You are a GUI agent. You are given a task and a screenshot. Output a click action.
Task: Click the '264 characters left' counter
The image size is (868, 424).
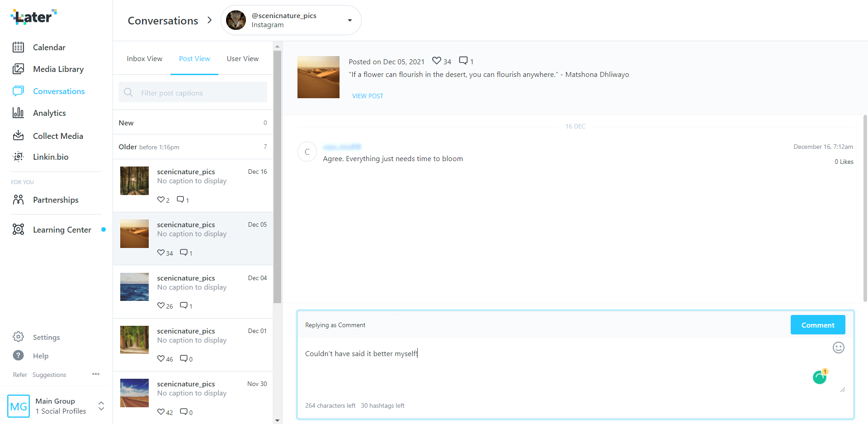pos(330,405)
